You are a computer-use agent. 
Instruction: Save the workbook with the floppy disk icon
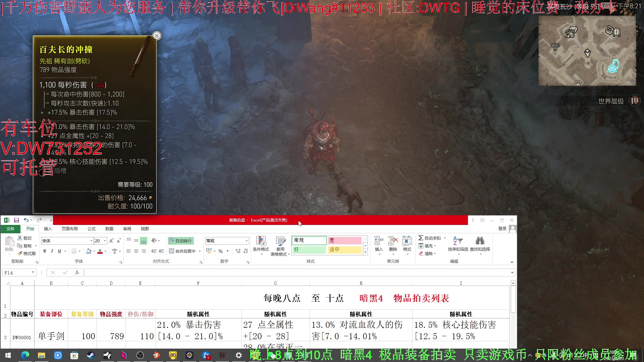pyautogui.click(x=16, y=220)
